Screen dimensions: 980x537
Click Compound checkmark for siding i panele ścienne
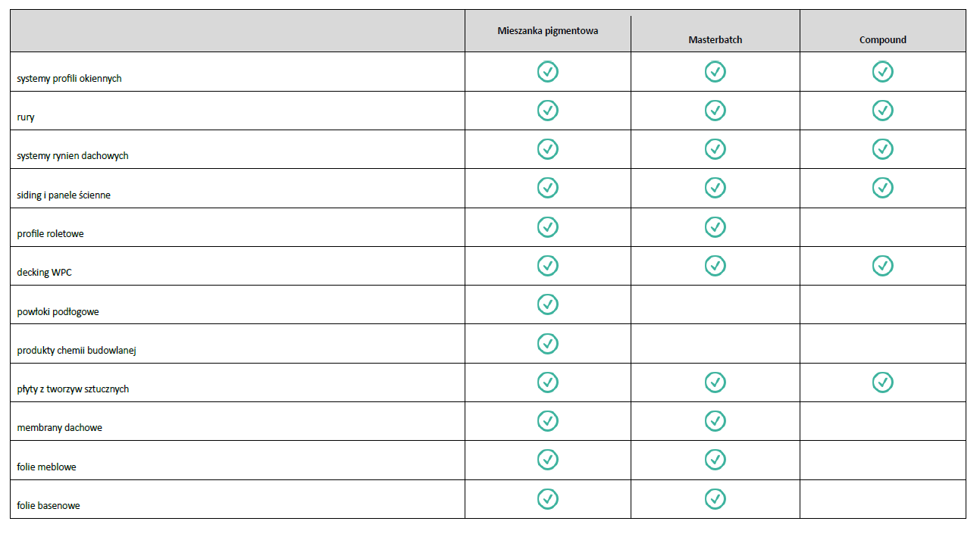[882, 188]
